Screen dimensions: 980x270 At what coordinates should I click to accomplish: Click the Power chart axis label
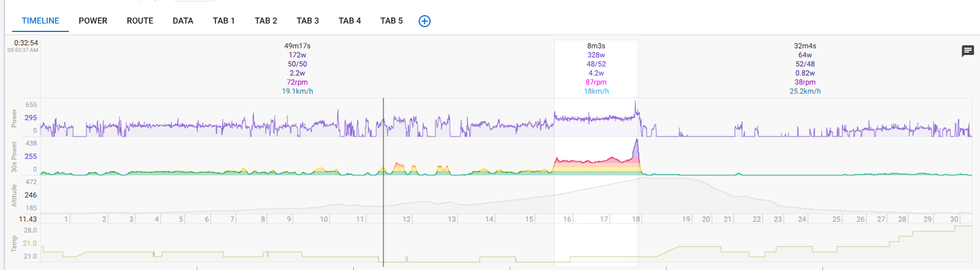14,118
